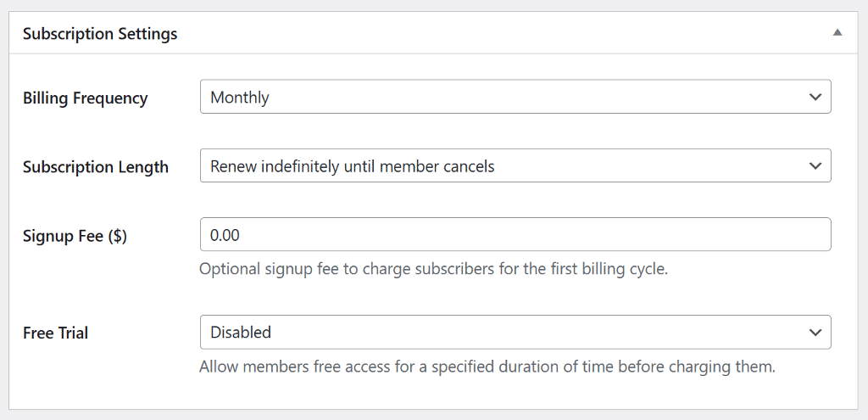
Task: Click the Free Trial chevron arrow
Action: pyautogui.click(x=815, y=333)
